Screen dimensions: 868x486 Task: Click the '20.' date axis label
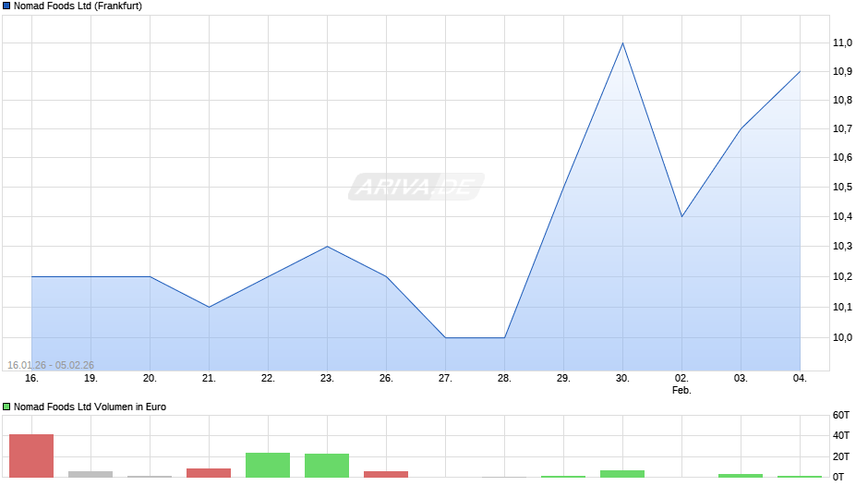150,379
